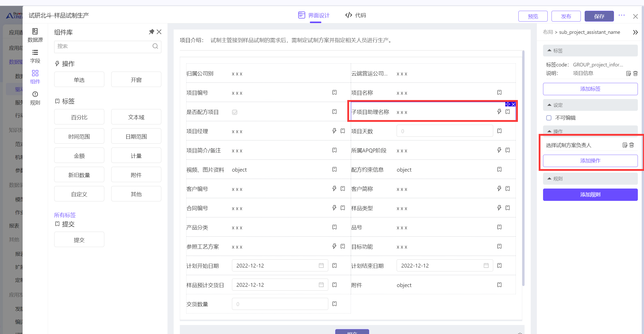This screenshot has height=334, width=644.
Task: Click tag icon on 项目编号 row
Action: (x=334, y=92)
